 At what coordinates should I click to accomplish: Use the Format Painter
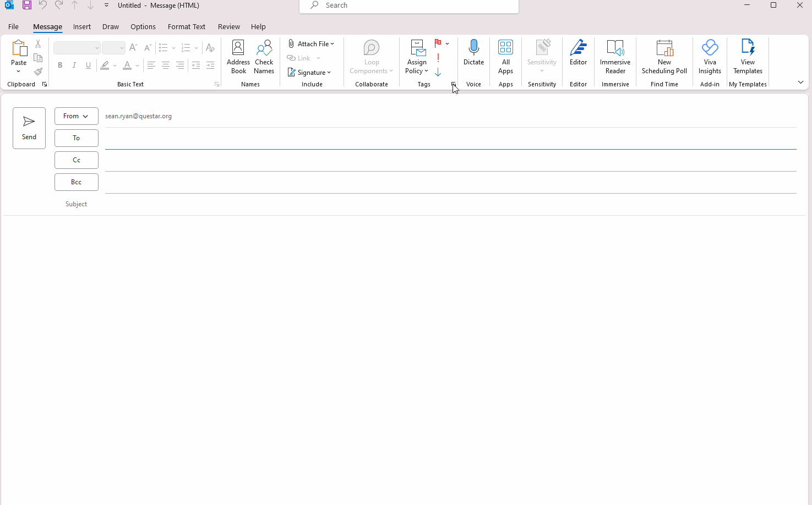click(38, 71)
